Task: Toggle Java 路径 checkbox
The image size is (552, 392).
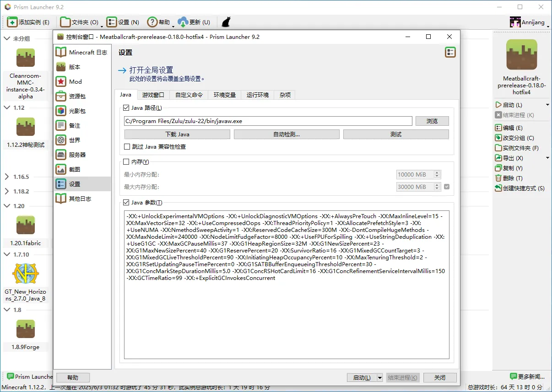Action: [x=127, y=108]
